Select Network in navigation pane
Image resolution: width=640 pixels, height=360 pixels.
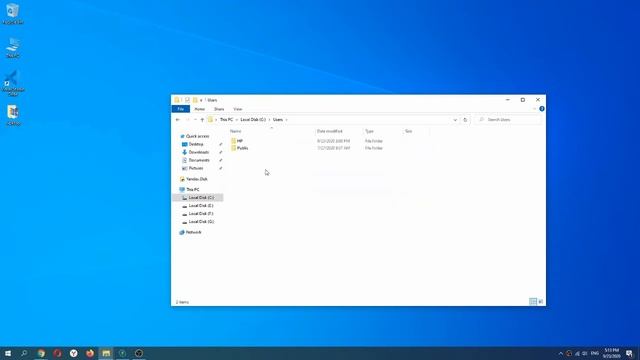point(193,232)
